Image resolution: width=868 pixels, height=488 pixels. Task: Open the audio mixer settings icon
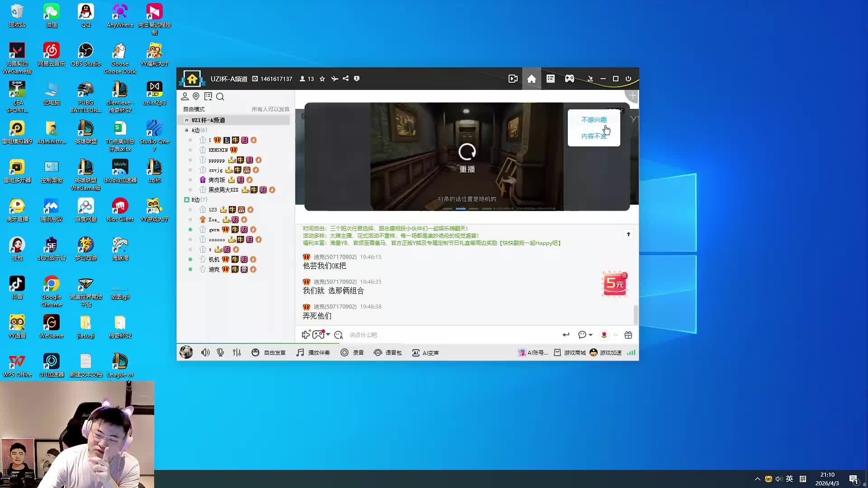click(237, 353)
